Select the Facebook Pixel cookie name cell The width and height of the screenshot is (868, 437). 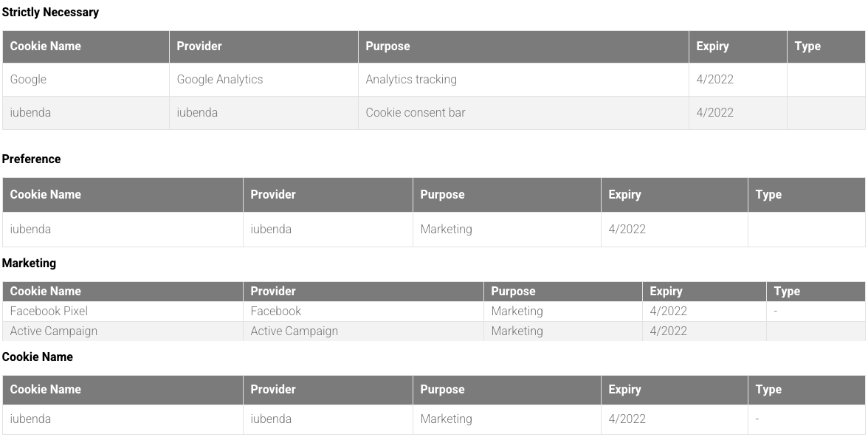pos(123,312)
